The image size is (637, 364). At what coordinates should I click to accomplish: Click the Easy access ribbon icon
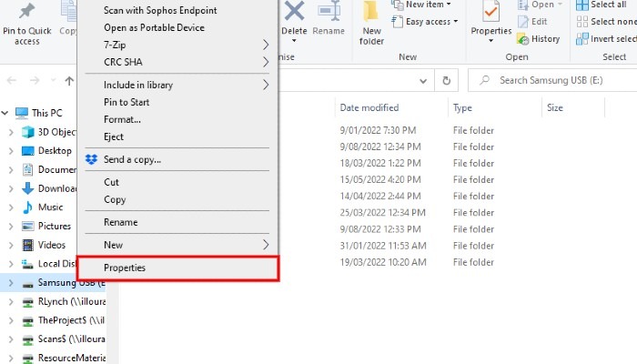click(x=398, y=22)
